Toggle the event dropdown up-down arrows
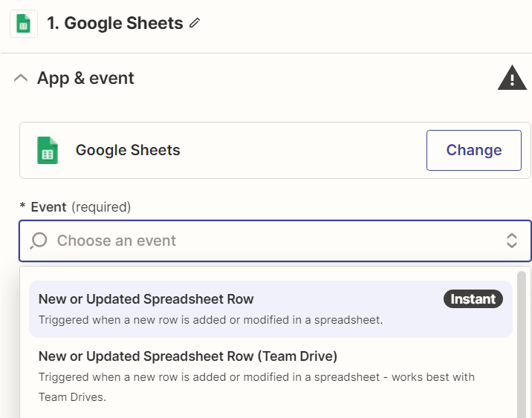Screen dimensions: 532x418 (511, 241)
